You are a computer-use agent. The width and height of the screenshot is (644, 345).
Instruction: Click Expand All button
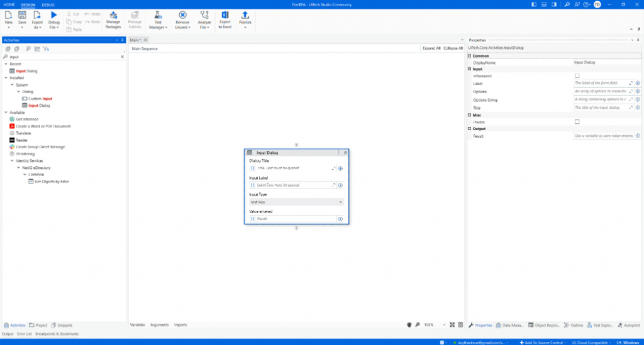[431, 48]
